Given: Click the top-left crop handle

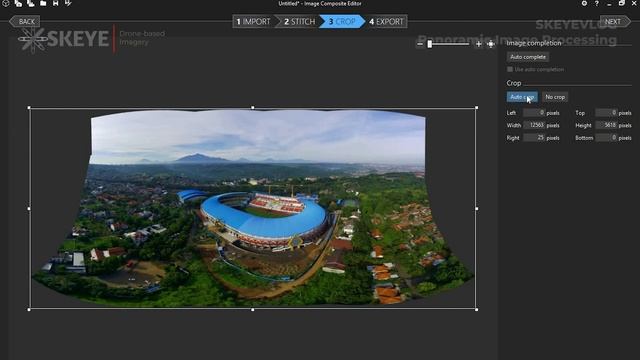Looking at the screenshot, I should 29,108.
